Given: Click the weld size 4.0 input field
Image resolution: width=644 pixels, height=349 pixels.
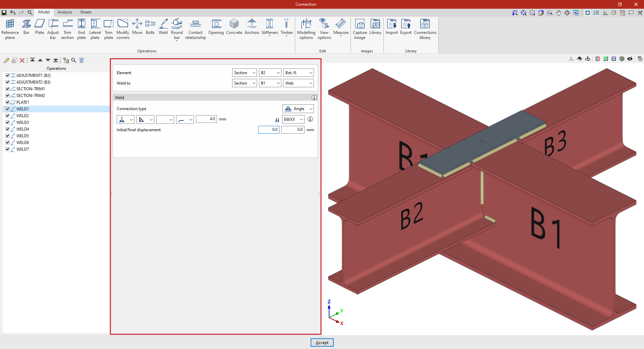Looking at the screenshot, I should [x=206, y=119].
